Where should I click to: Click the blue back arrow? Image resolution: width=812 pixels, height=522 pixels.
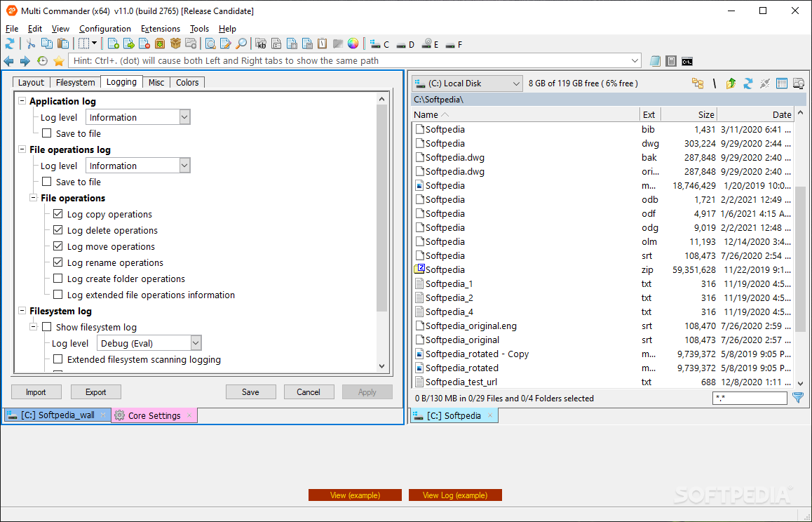point(9,61)
